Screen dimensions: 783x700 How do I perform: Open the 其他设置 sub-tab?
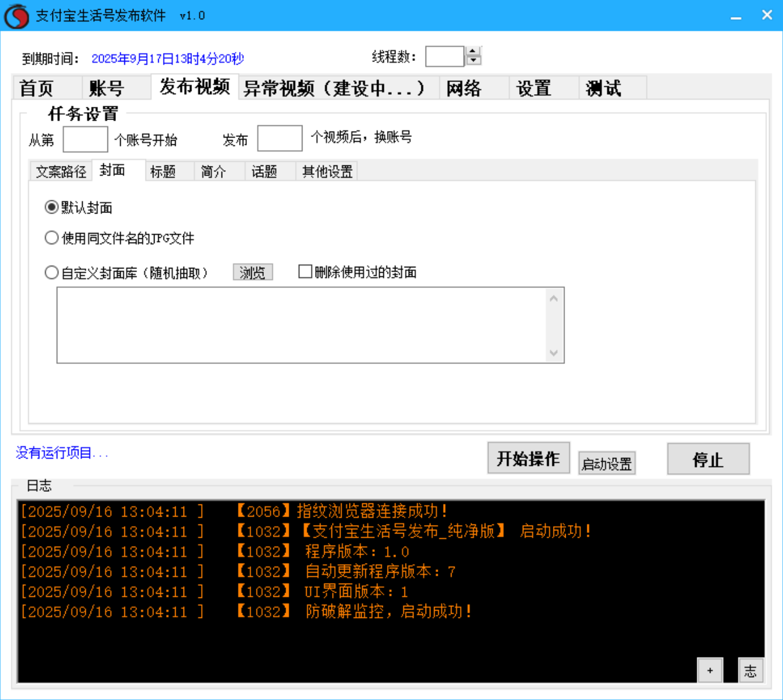point(326,171)
